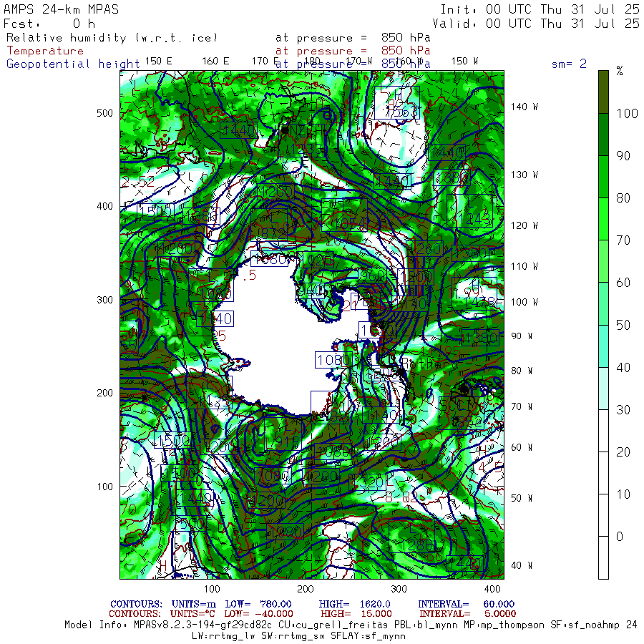
Task: Click the y-axis tick label "500"
Action: 104,113
